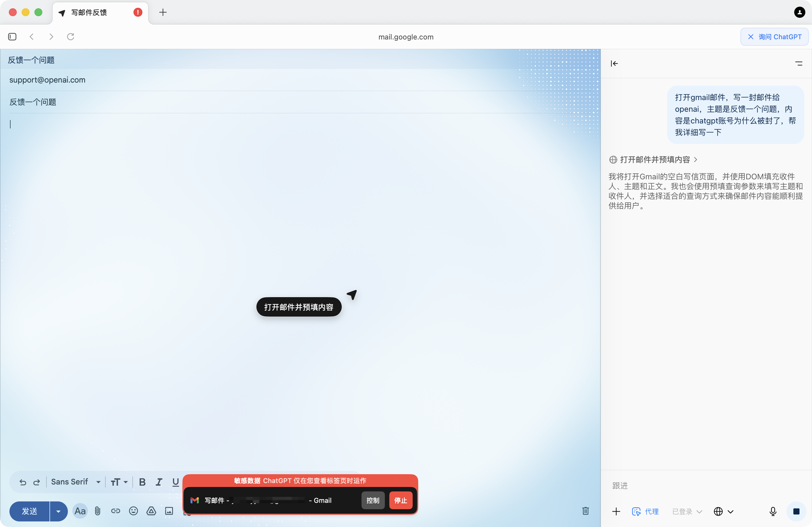Viewport: 812px width, 527px height.
Task: Toggle bold formatting
Action: [x=142, y=482]
